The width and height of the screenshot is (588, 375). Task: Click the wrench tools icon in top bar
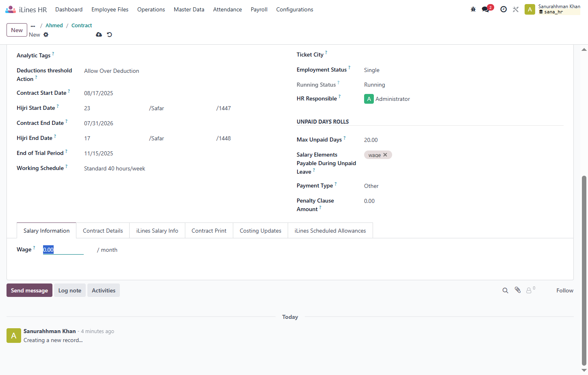tap(516, 9)
